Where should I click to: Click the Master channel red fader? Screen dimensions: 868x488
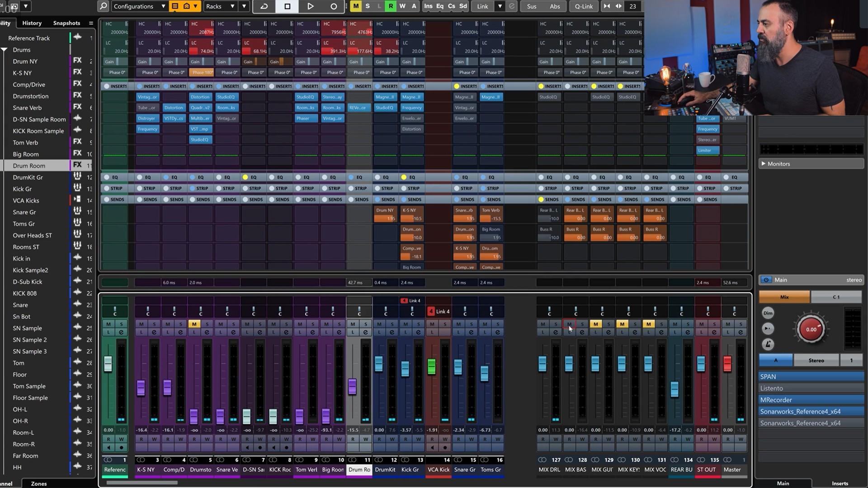coord(727,364)
